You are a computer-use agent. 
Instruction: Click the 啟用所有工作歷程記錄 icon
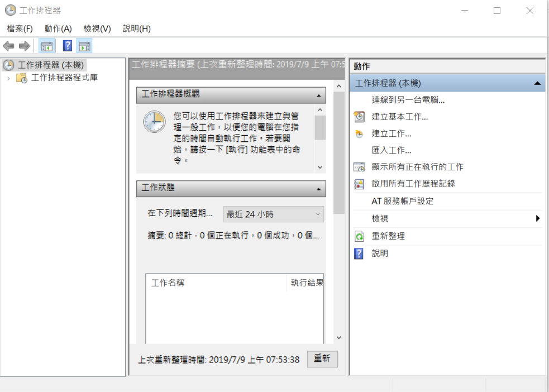[x=359, y=184]
